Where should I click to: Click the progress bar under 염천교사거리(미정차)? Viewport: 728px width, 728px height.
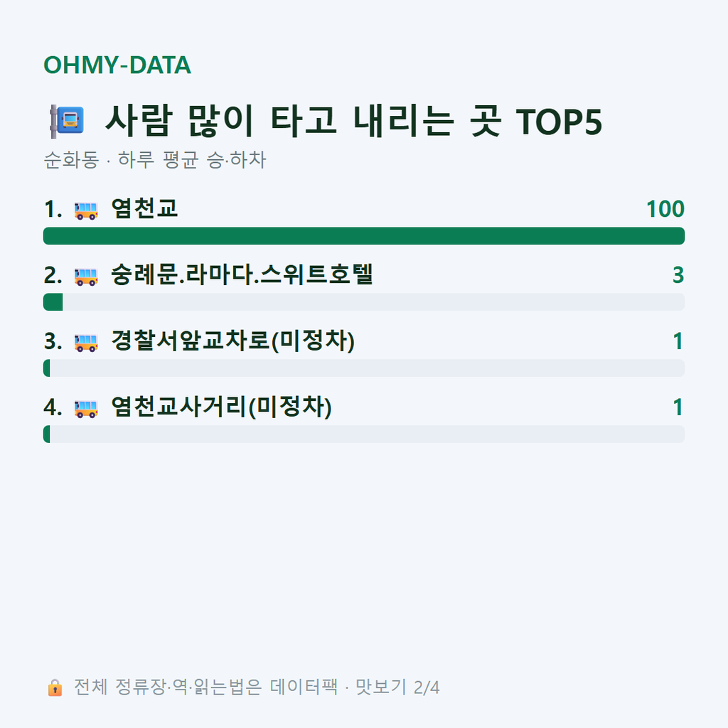[364, 434]
